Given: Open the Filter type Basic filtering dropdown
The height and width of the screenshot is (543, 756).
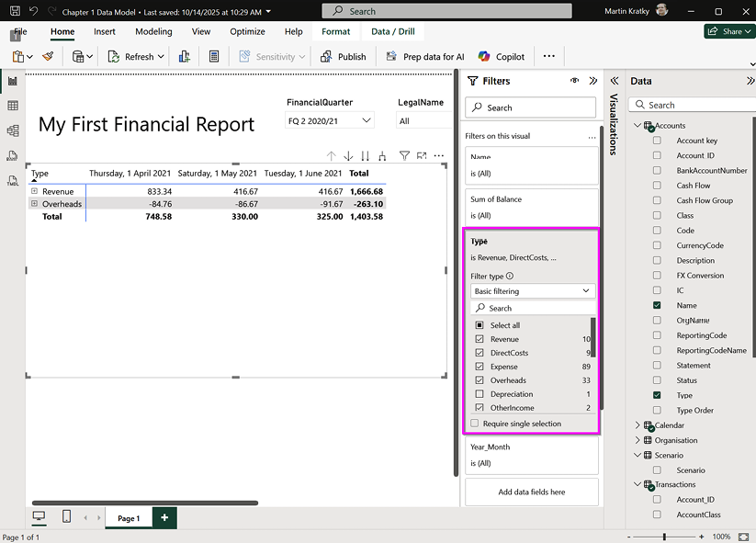Looking at the screenshot, I should pyautogui.click(x=532, y=290).
